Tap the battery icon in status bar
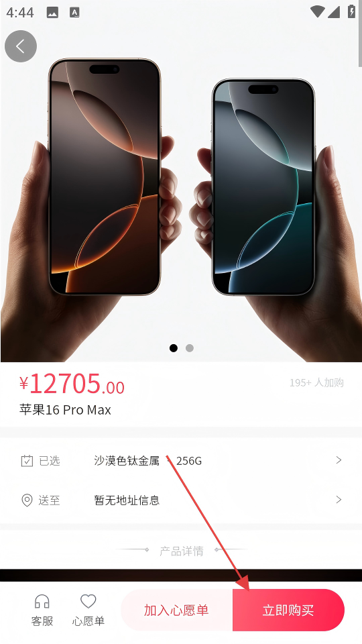The width and height of the screenshot is (362, 644). pos(351,11)
